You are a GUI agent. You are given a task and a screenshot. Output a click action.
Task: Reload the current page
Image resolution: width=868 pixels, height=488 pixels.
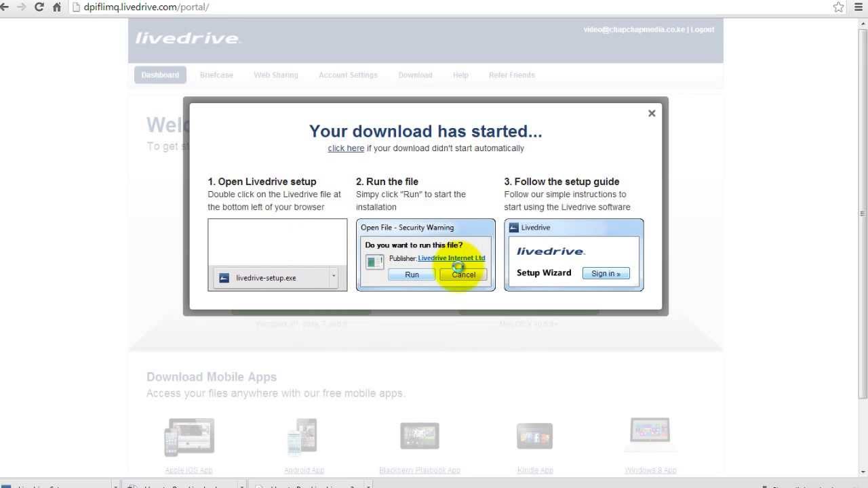(39, 7)
